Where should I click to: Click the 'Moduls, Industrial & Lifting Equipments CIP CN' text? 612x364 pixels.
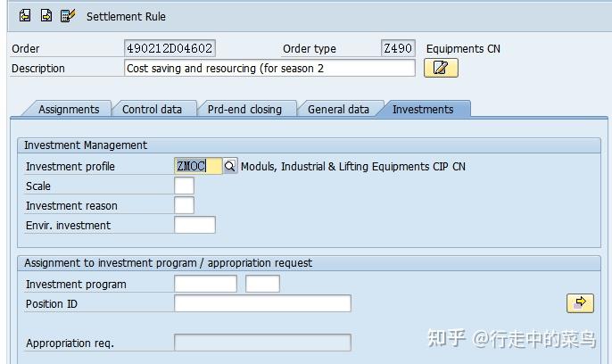click(353, 167)
